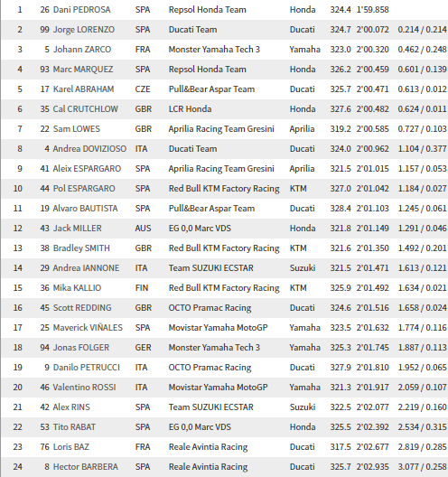Click Pull&Bear Aspar Team for Karel ABRAHAM
This screenshot has width=448, height=477.
(x=211, y=89)
